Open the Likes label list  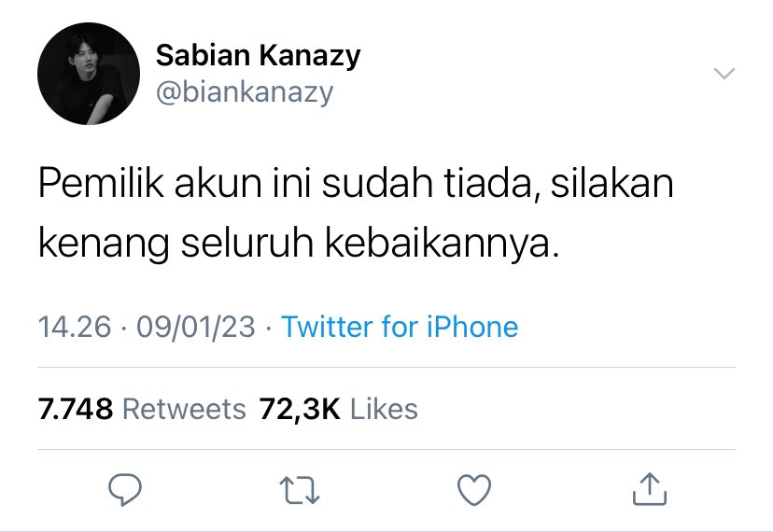click(x=384, y=409)
